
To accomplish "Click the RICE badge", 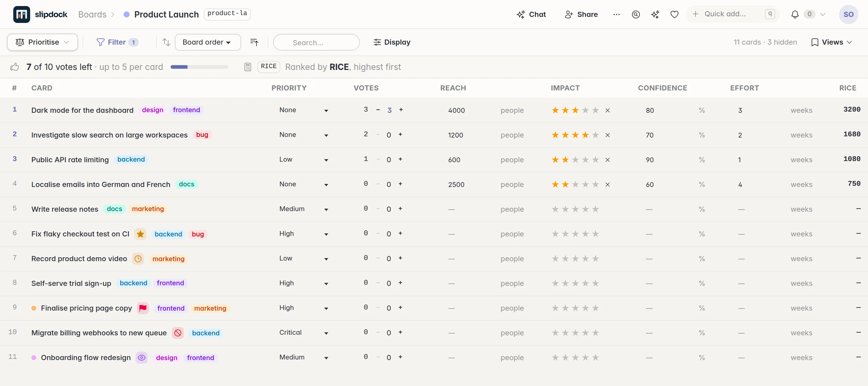I will pyautogui.click(x=269, y=66).
